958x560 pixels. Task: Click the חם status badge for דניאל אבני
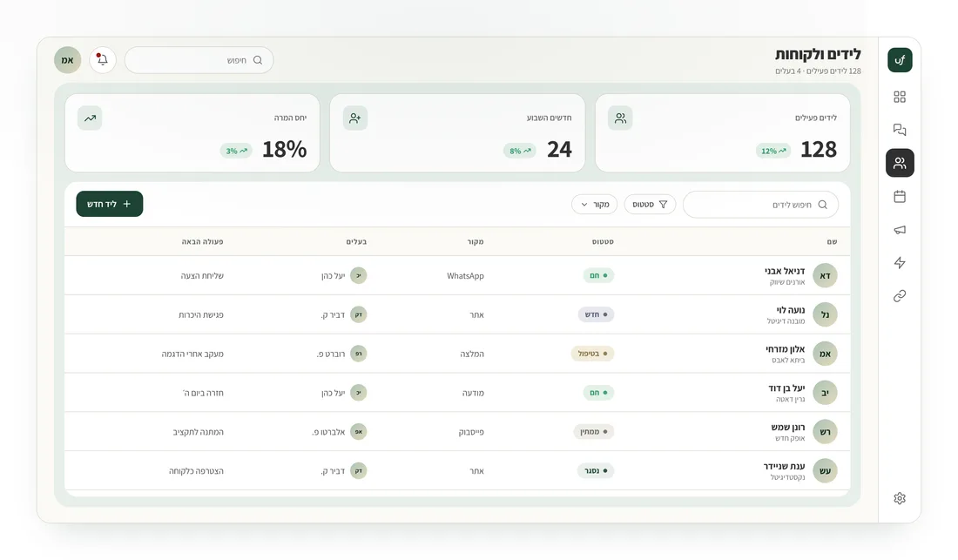[x=598, y=275]
